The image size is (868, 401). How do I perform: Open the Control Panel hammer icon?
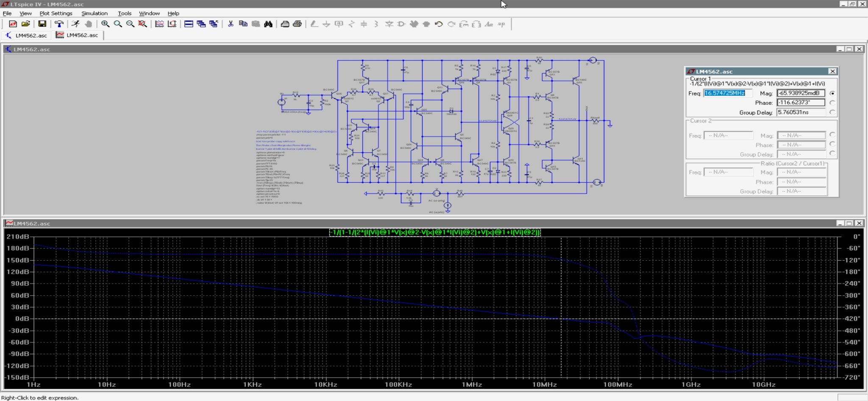pos(59,24)
